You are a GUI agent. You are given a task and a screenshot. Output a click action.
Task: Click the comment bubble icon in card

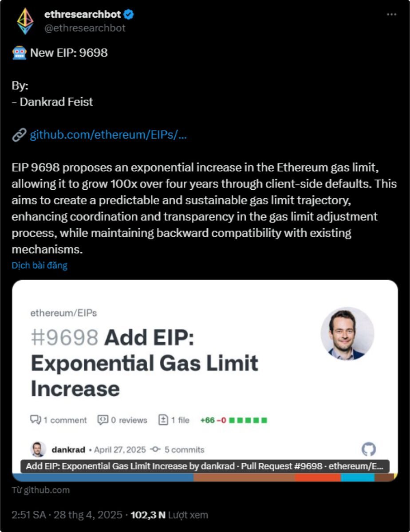[x=35, y=420]
